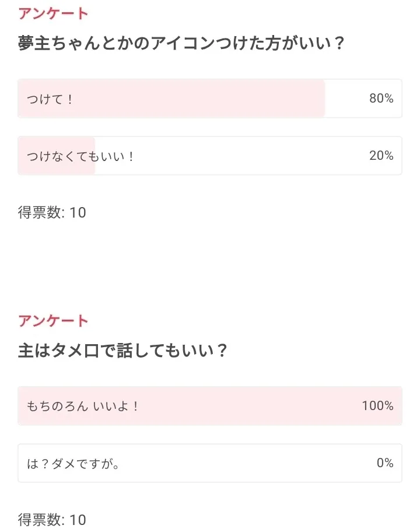Click the 100% result percentage
This screenshot has width=420, height=532.
[x=377, y=406]
